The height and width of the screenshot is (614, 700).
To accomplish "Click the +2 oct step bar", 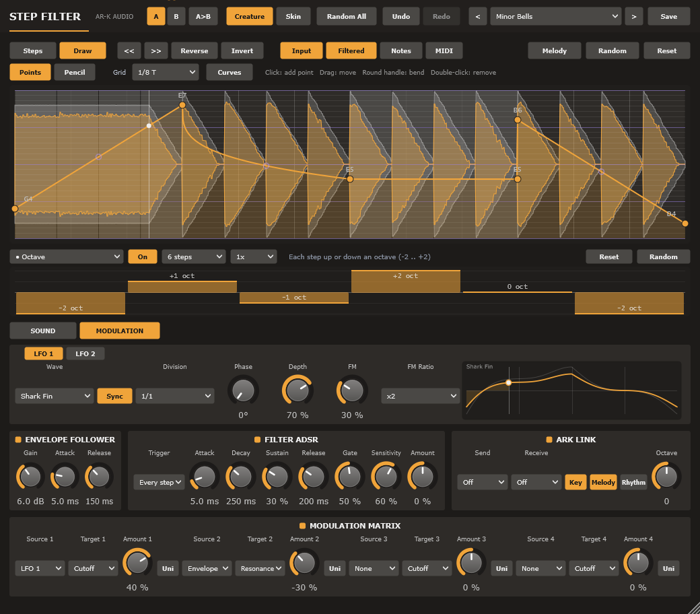I will tap(406, 281).
